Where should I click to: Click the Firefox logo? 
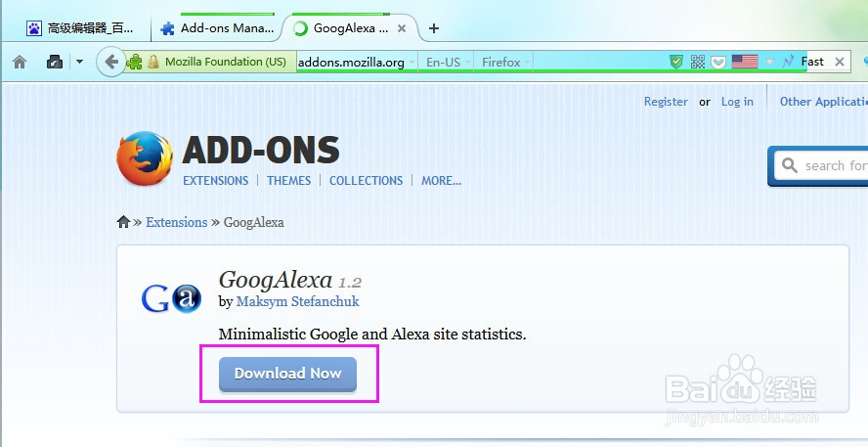tap(145, 157)
